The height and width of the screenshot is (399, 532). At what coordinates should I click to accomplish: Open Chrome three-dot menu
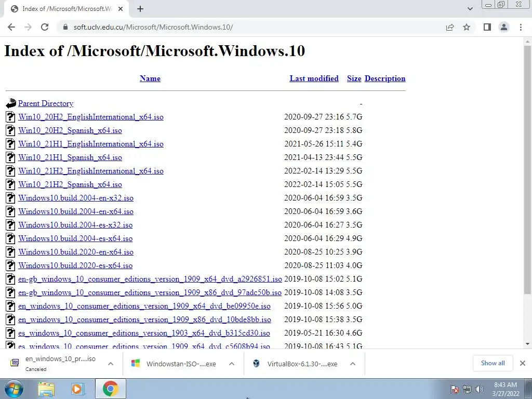click(x=521, y=27)
